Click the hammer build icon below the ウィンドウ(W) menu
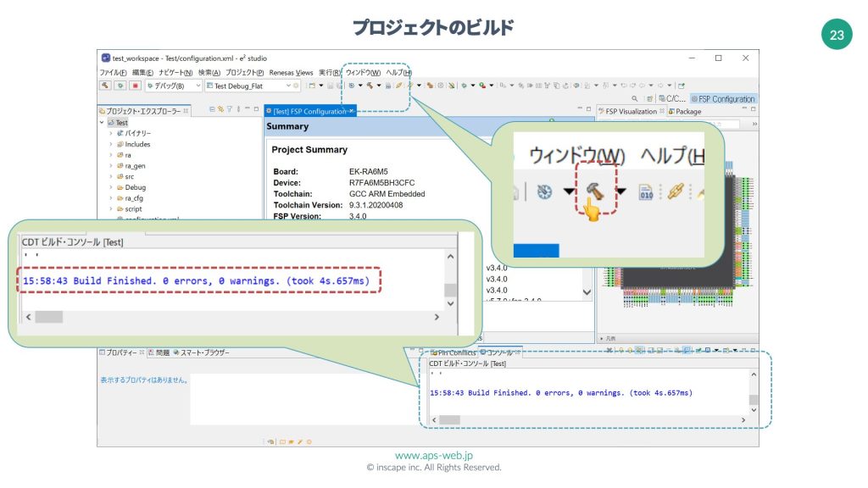This screenshot has height=488, width=868. click(370, 86)
